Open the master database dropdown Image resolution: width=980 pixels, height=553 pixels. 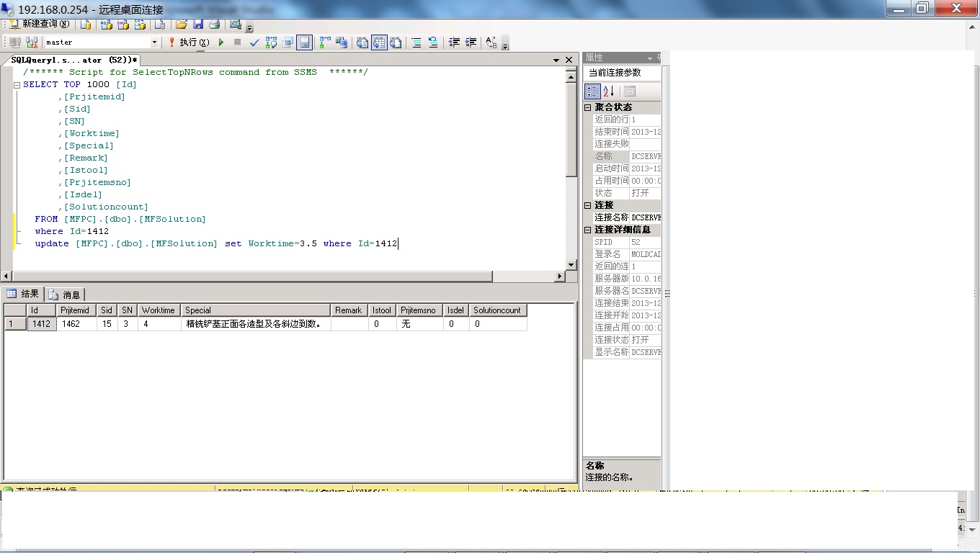point(154,42)
